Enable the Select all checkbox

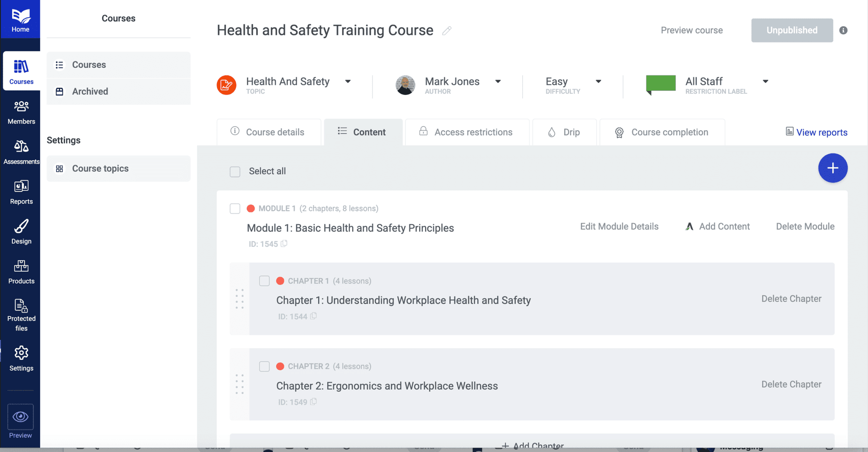click(235, 172)
